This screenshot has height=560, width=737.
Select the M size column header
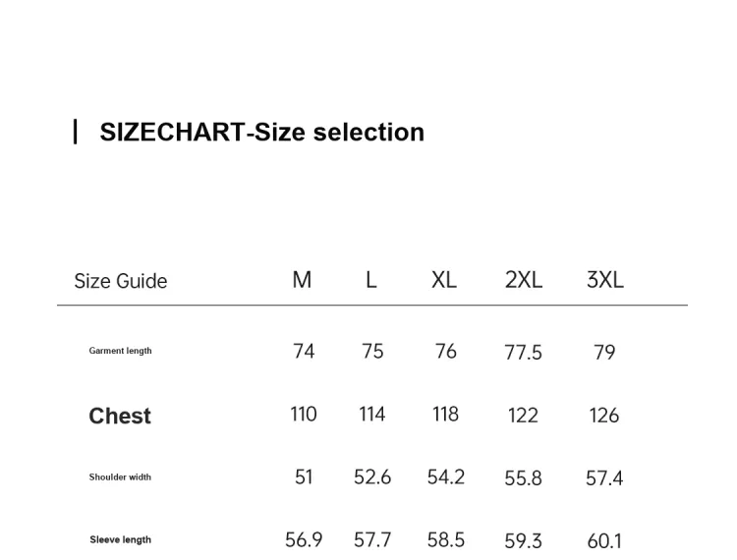302,280
